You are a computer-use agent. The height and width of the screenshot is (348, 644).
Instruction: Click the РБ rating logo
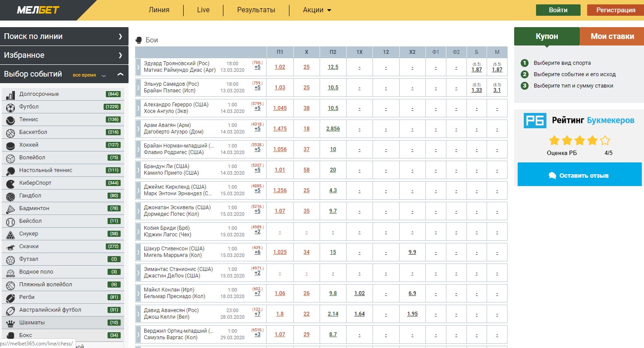click(x=535, y=120)
